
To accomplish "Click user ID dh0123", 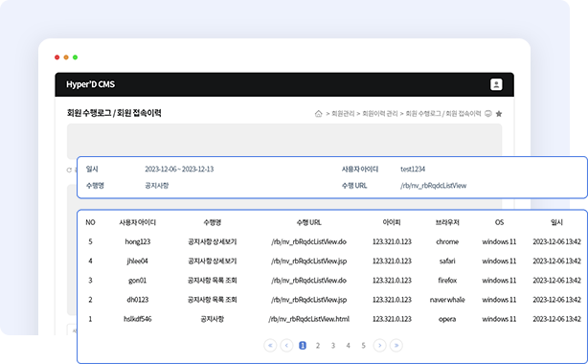I will tap(138, 300).
